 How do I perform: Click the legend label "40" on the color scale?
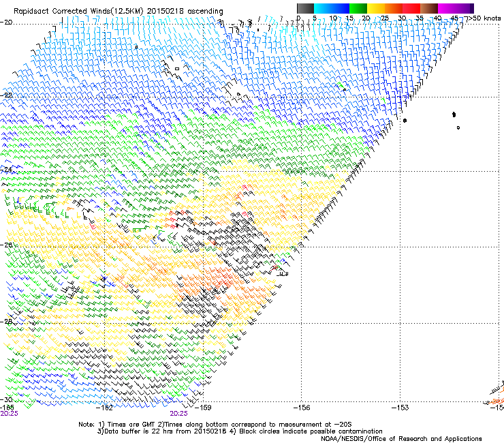click(438, 18)
